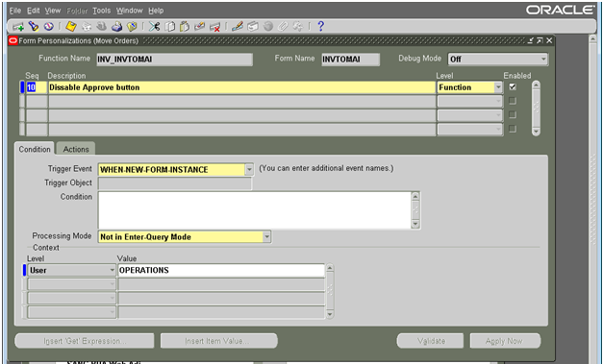Click the Form Name field INVTOMAI
This screenshot has height=364, width=603.
click(350, 60)
